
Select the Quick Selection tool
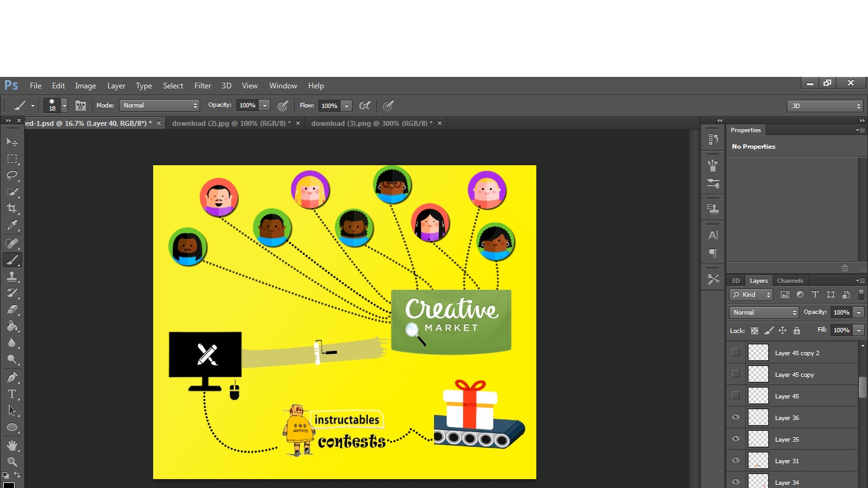(x=12, y=192)
